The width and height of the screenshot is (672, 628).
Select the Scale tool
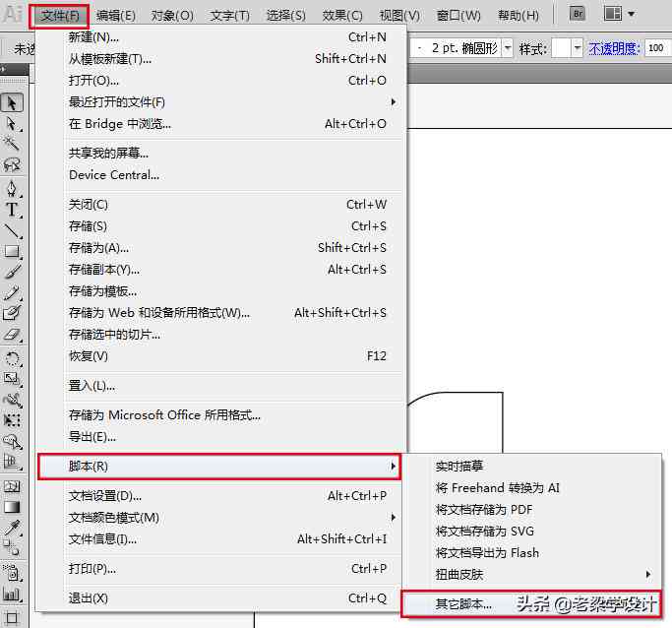tap(12, 379)
